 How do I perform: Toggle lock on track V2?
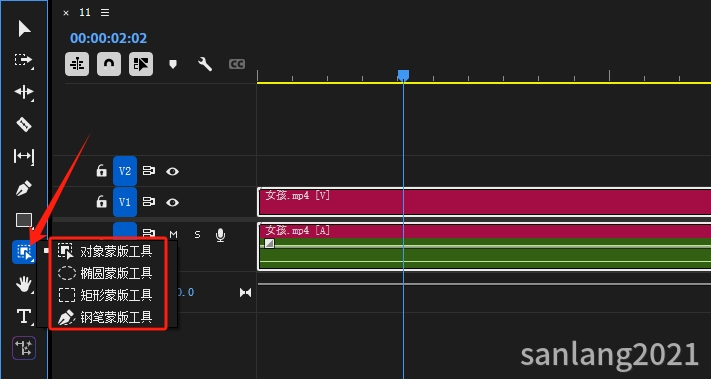(x=101, y=171)
